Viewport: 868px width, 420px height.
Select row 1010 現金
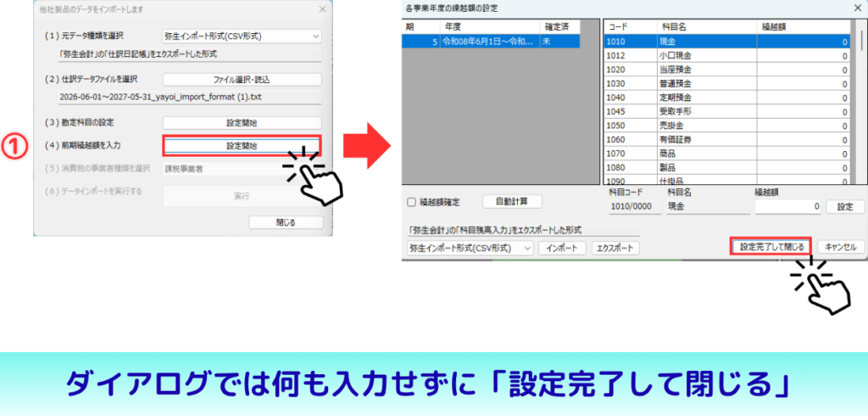coord(726,42)
